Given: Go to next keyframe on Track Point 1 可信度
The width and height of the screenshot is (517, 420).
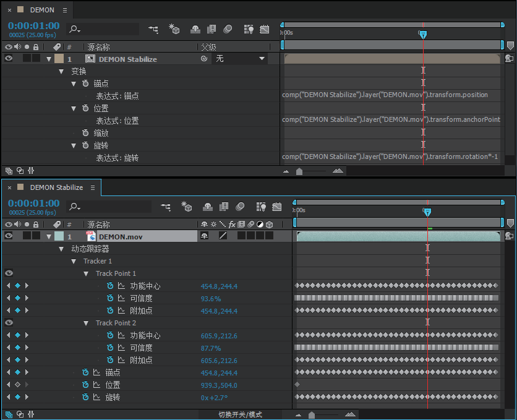Looking at the screenshot, I should point(27,298).
